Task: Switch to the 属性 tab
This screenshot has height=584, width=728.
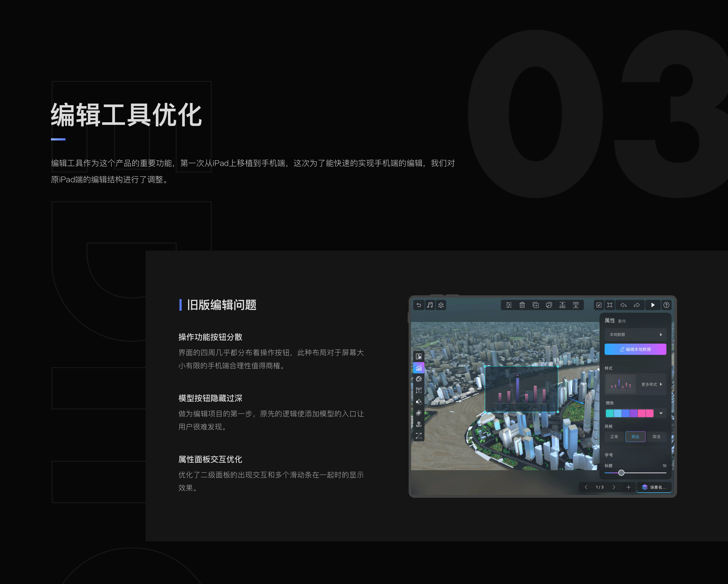Action: [x=610, y=321]
